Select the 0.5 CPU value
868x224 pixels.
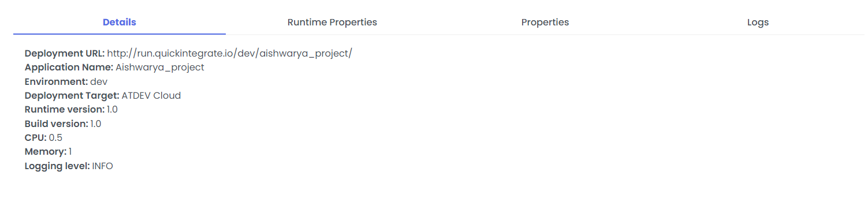(55, 137)
